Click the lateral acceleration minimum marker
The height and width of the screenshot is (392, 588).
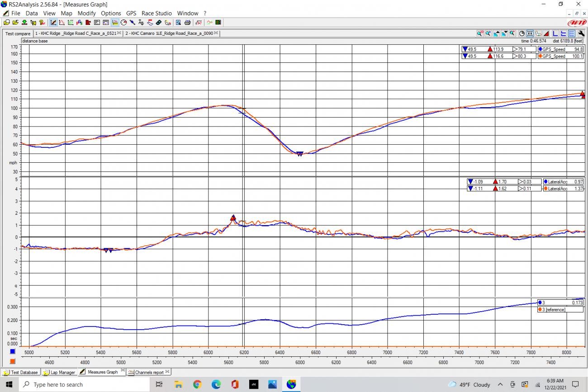pyautogui.click(x=108, y=250)
